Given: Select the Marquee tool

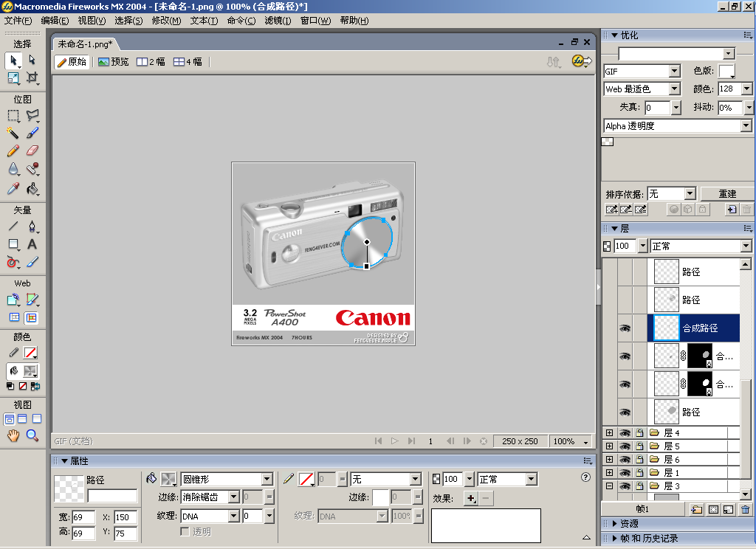Looking at the screenshot, I should point(13,116).
